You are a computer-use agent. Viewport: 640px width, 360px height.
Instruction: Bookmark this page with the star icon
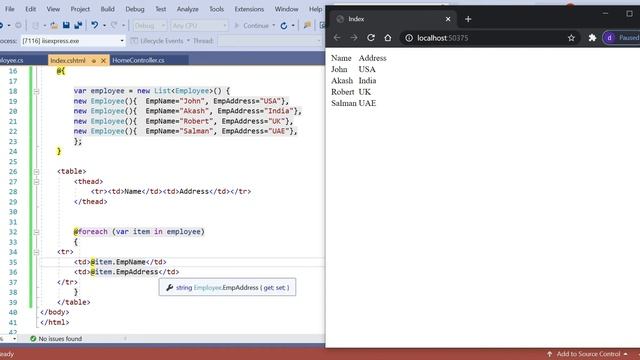[571, 38]
